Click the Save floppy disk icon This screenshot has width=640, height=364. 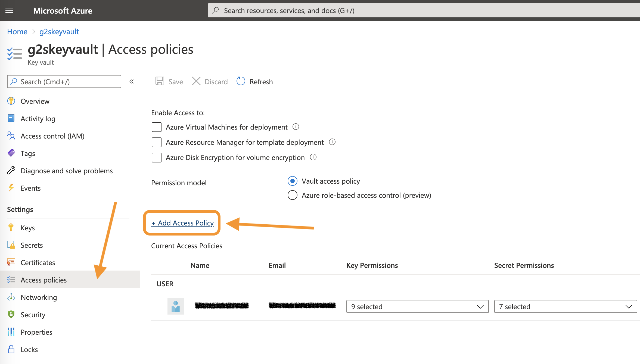tap(160, 81)
